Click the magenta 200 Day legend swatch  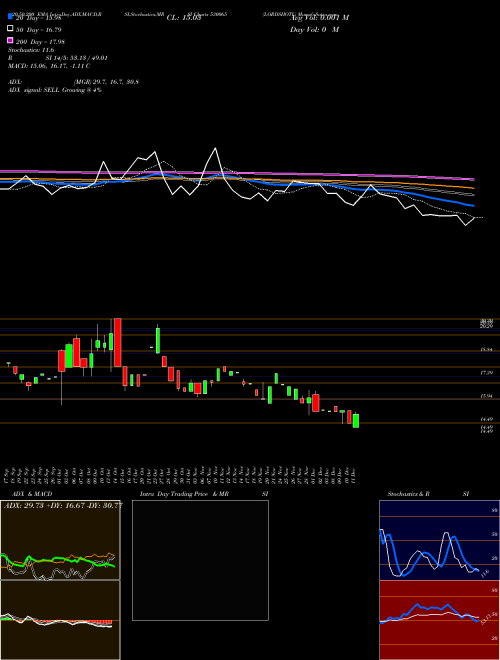pyautogui.click(x=11, y=40)
